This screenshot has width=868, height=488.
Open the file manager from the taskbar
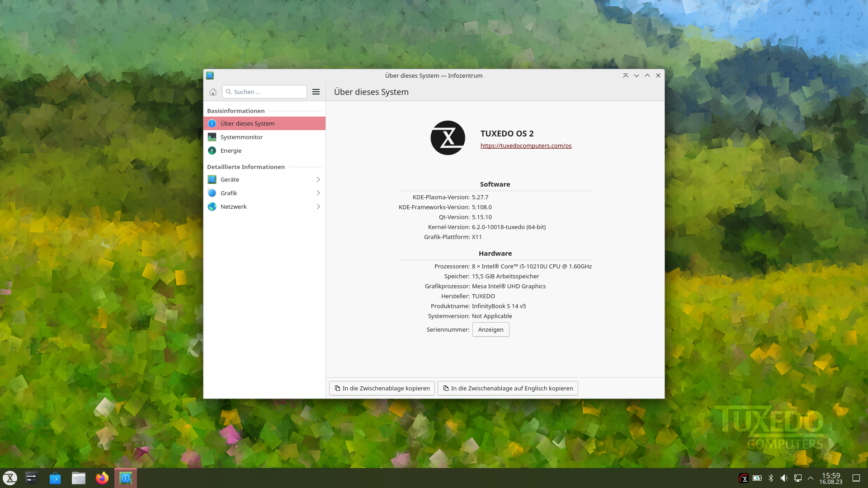click(78, 478)
